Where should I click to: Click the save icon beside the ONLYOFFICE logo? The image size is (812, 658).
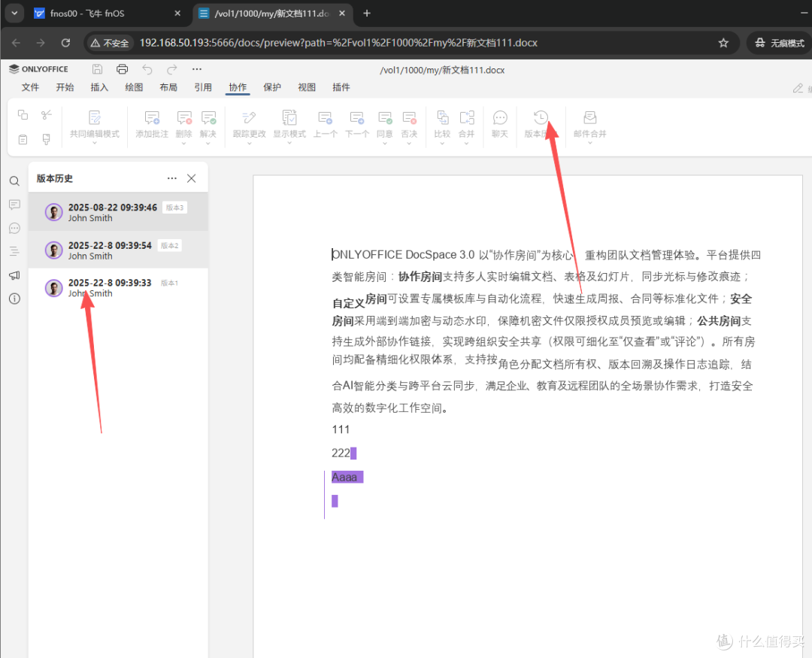pyautogui.click(x=97, y=69)
